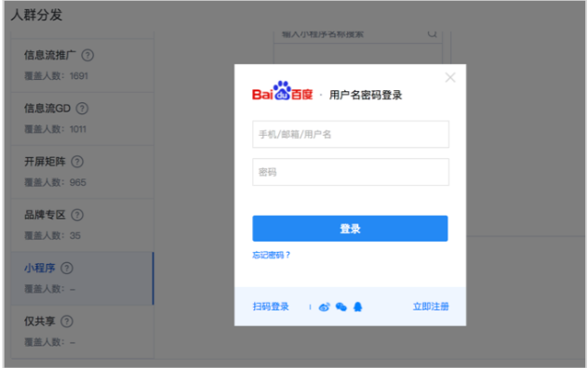Select the 信息流GD tab

point(83,119)
